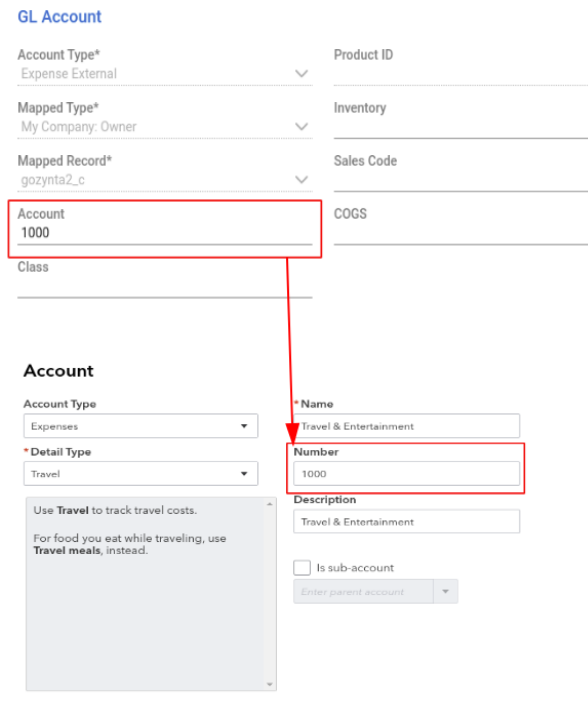
Task: Open the Travel detail type dropdown
Action: tap(141, 473)
